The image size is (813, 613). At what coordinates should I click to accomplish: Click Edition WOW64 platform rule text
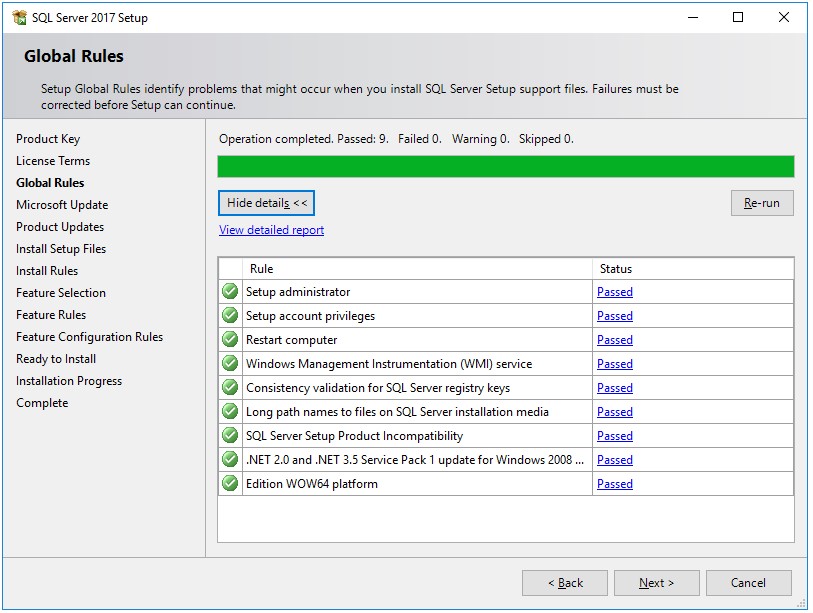(312, 484)
